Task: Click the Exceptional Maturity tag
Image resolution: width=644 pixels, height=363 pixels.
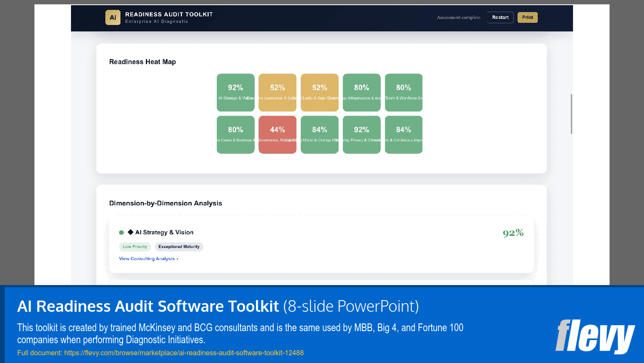Action: 179,247
